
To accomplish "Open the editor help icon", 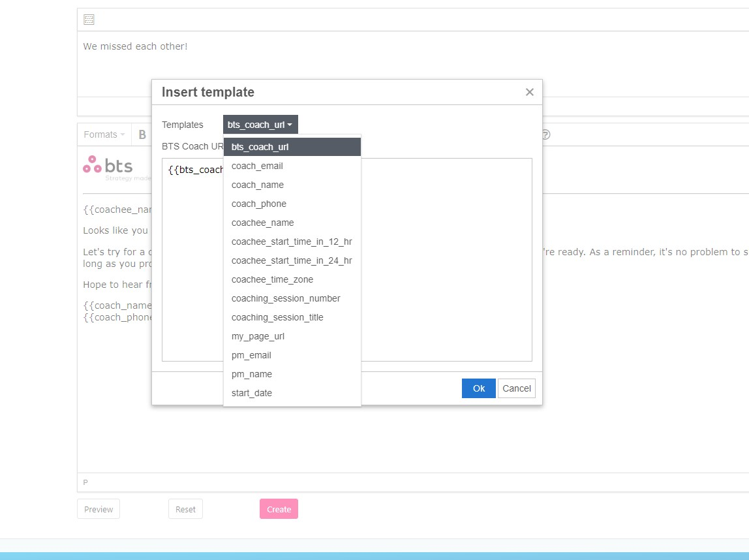I will (x=545, y=134).
